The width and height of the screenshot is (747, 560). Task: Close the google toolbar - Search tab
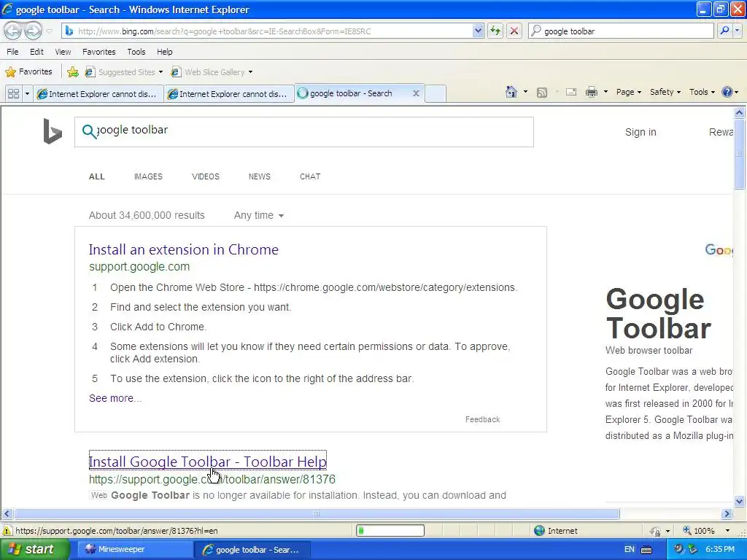point(416,93)
